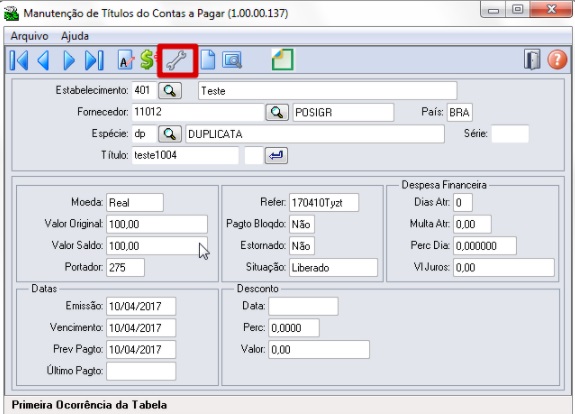575x414 pixels.
Task: Click the Multa Atr field
Action: tap(472, 224)
